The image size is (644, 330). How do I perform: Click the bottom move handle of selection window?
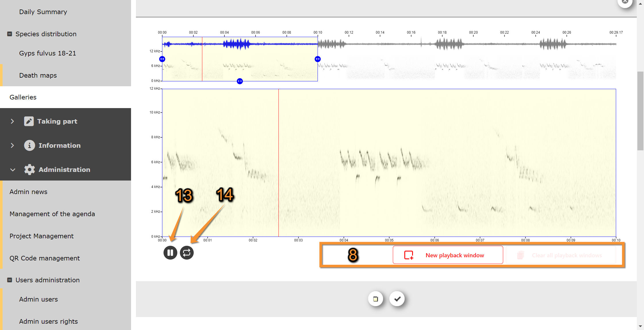point(240,81)
